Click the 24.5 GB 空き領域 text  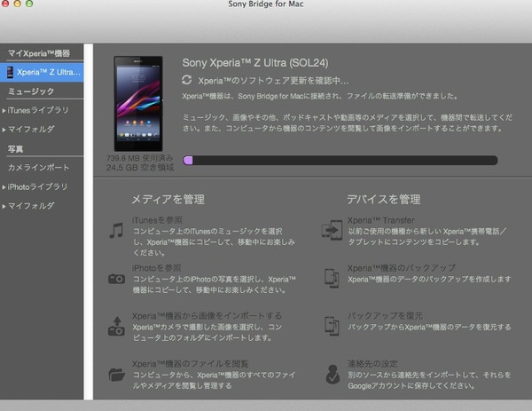140,168
